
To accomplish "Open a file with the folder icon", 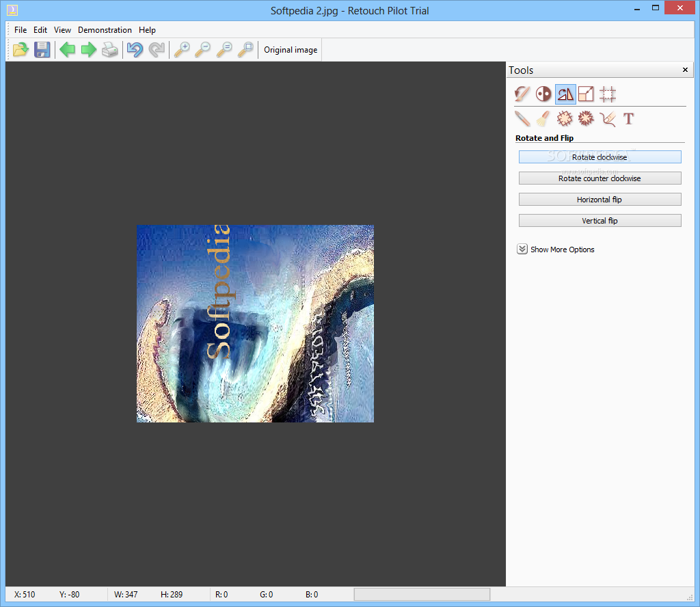I will [x=21, y=49].
